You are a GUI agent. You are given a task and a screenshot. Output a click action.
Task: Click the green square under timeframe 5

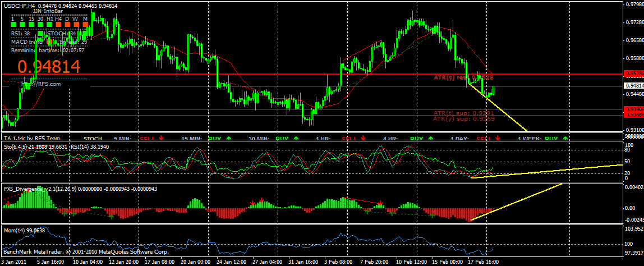pos(22,25)
